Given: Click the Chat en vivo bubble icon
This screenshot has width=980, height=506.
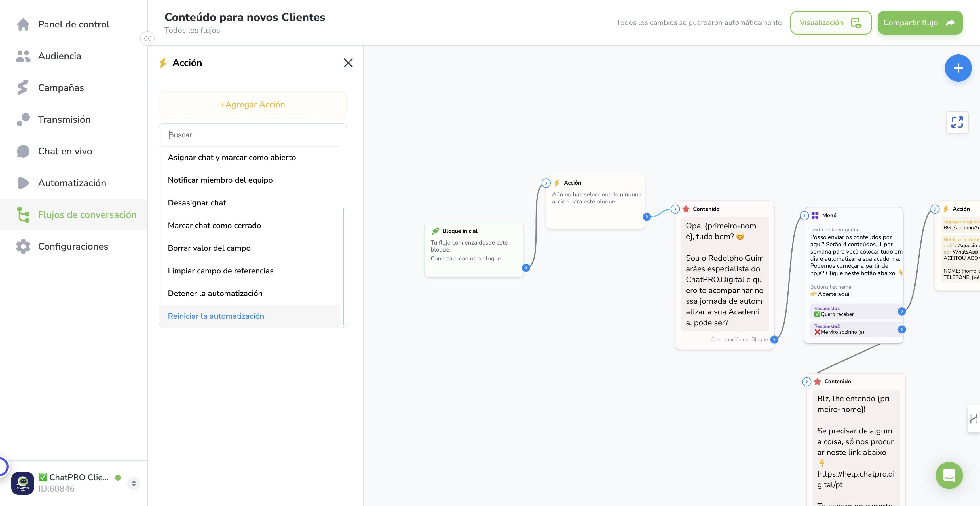Looking at the screenshot, I should 23,151.
